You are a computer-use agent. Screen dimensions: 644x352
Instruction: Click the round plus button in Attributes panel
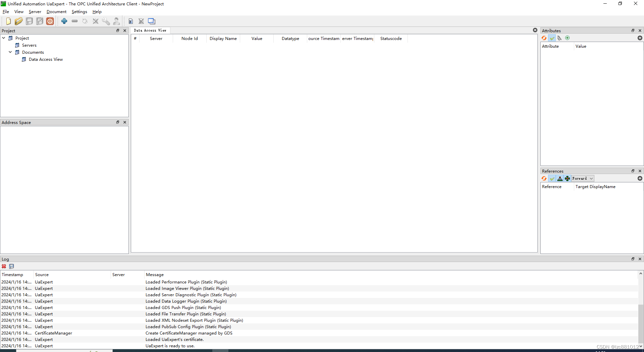coord(640,38)
